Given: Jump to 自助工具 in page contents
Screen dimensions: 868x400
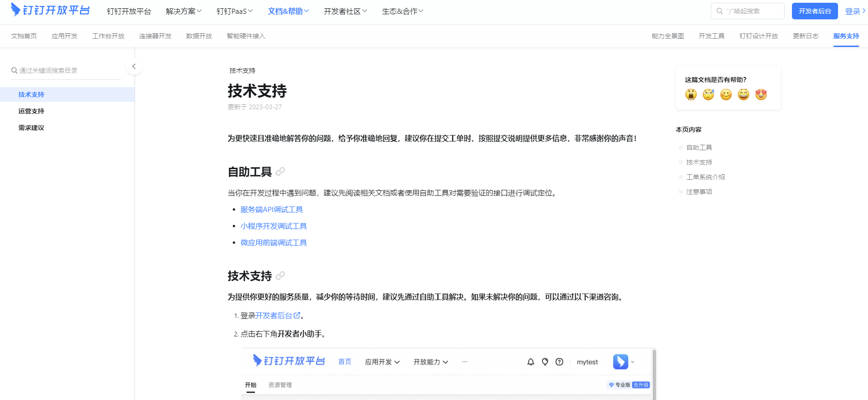Looking at the screenshot, I should point(699,147).
